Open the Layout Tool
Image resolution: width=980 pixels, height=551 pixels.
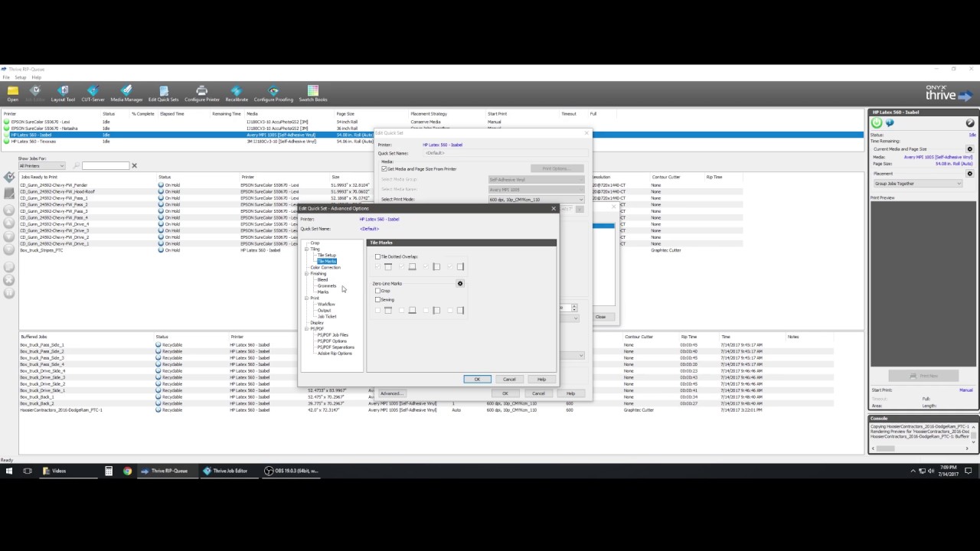click(63, 93)
